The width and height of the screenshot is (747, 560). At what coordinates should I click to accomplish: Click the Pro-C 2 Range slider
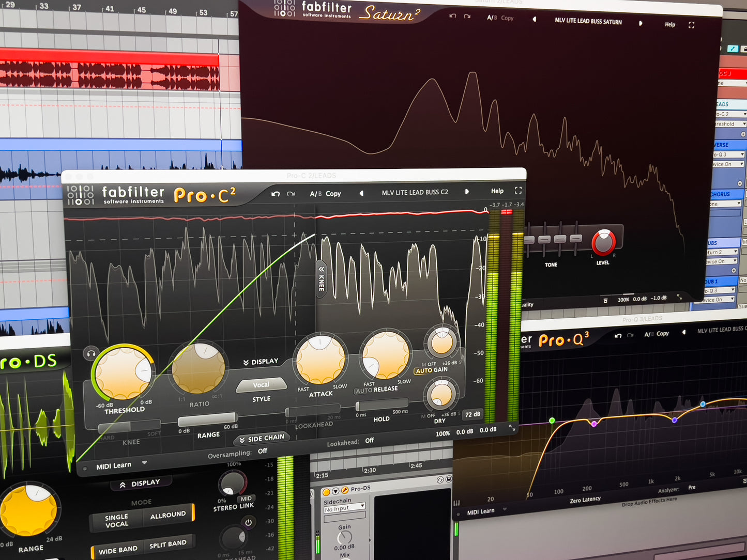[x=207, y=419]
